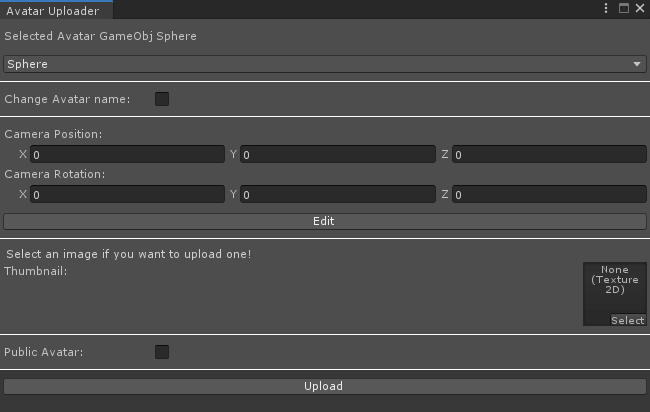Focus the Camera Position Y field

pyautogui.click(x=337, y=154)
